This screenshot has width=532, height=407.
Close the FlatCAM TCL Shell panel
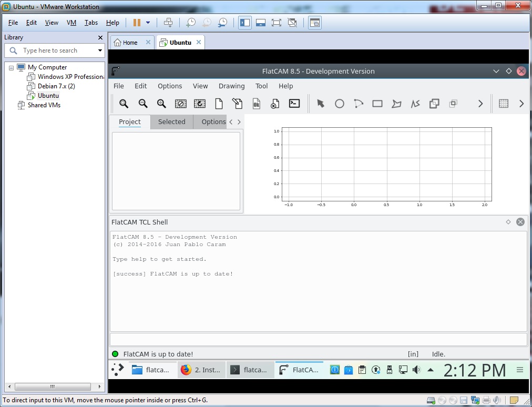[x=520, y=222]
